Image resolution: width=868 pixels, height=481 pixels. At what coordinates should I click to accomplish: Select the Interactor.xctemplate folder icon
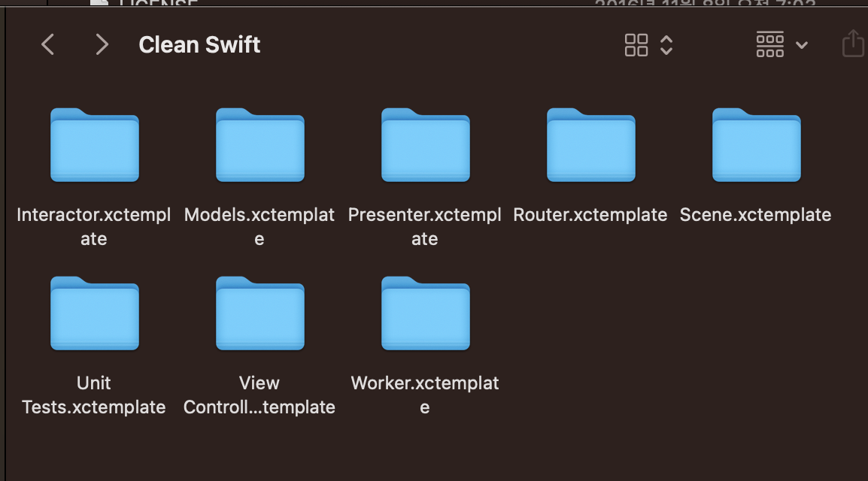95,145
